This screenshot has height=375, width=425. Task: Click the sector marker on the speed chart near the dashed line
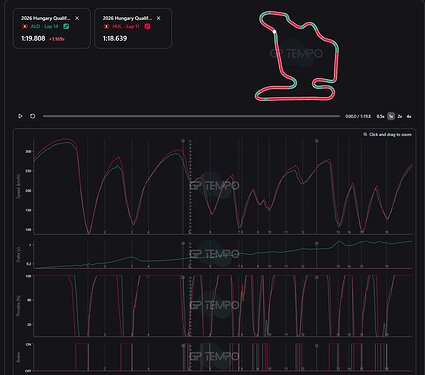point(183,141)
